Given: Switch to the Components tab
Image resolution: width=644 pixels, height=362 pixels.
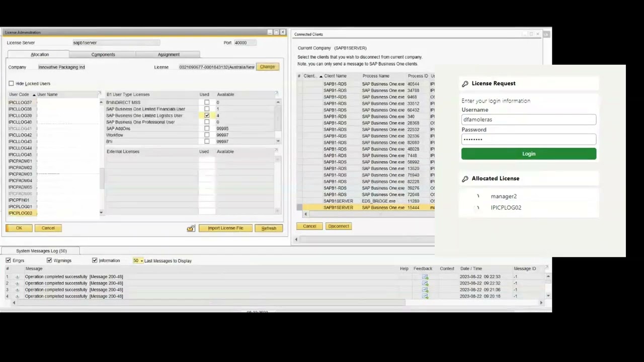Looking at the screenshot, I should click(103, 54).
